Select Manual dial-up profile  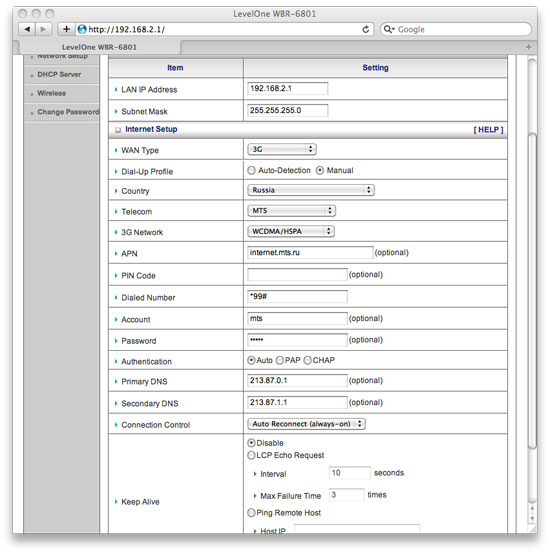point(320,170)
